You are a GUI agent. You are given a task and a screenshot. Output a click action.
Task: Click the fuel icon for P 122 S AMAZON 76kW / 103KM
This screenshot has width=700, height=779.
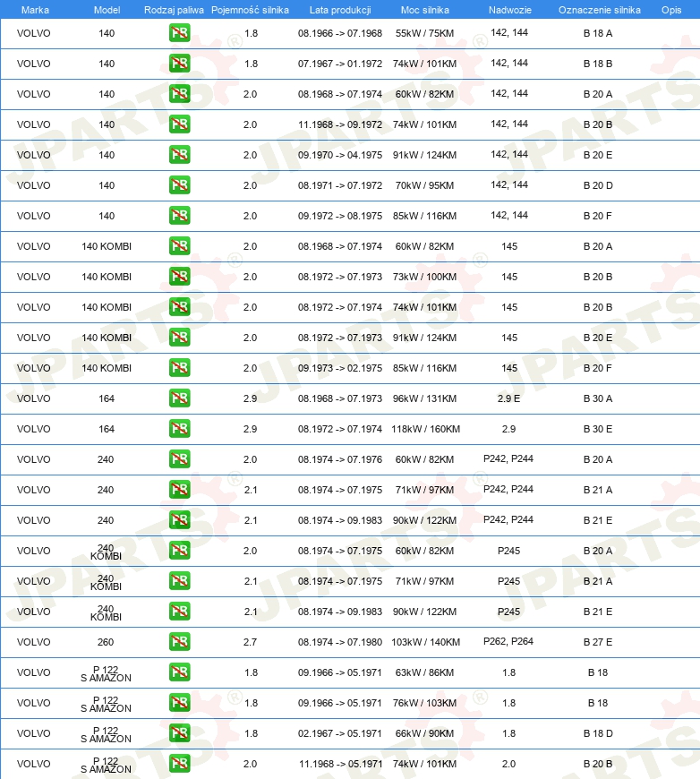tap(179, 703)
